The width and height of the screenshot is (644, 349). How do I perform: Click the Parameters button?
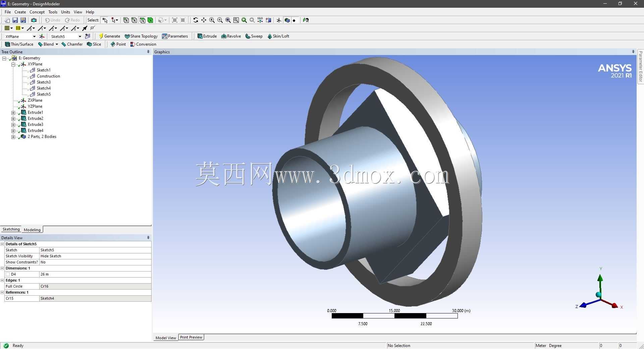(x=175, y=36)
